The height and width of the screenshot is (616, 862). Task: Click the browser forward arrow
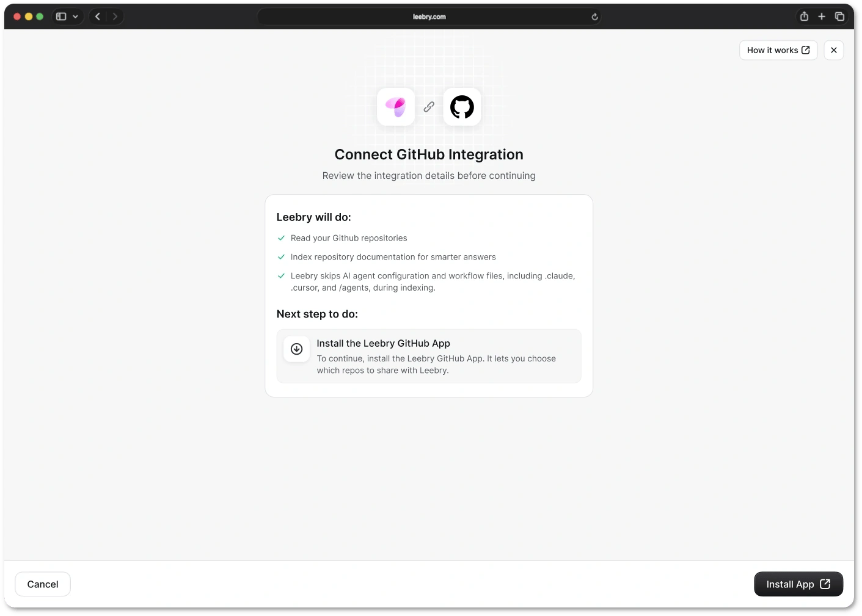pos(115,16)
